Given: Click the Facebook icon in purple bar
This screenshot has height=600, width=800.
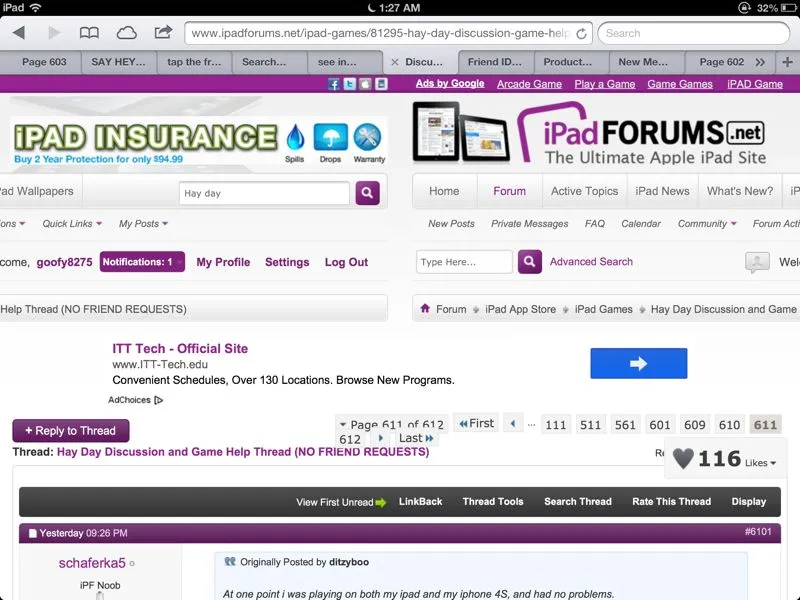Looking at the screenshot, I should [x=334, y=84].
